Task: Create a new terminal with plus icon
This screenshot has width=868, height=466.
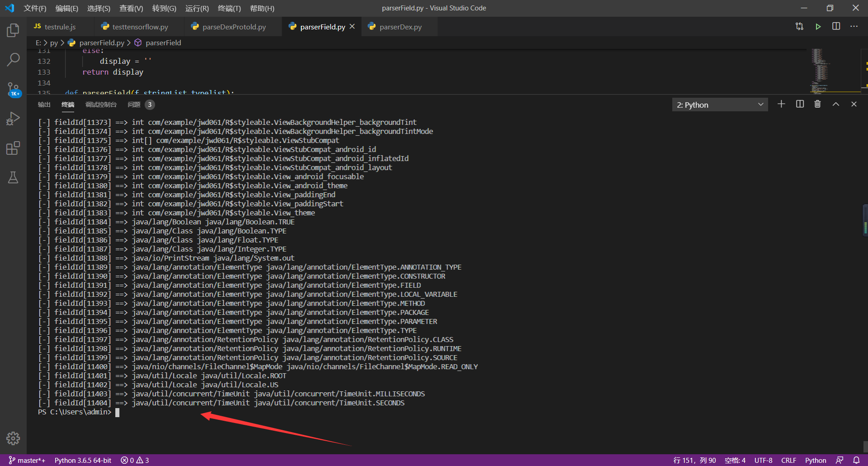Action: click(x=781, y=104)
